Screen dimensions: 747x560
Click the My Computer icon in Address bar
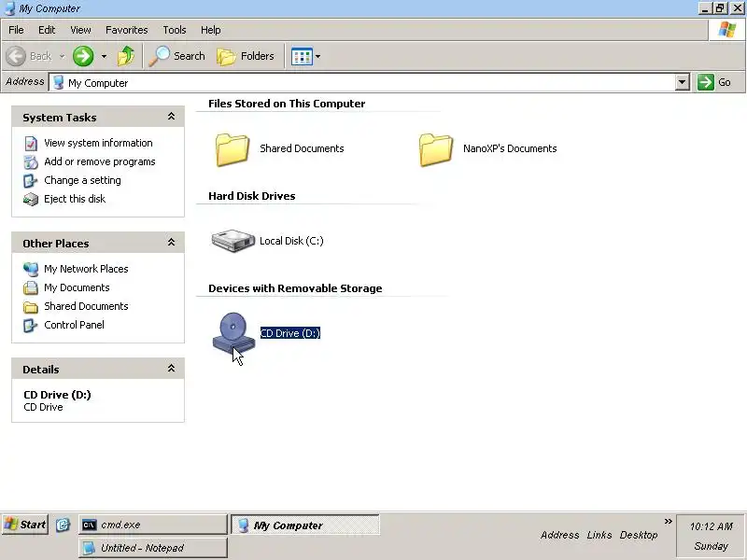[59, 82]
